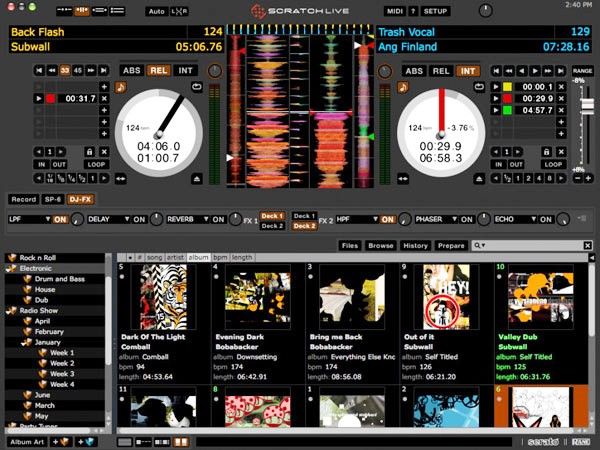Add a new crate

(61, 442)
